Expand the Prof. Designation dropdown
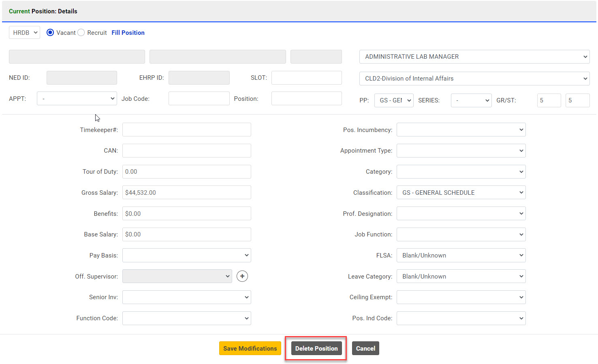The width and height of the screenshot is (598, 364). tap(461, 213)
